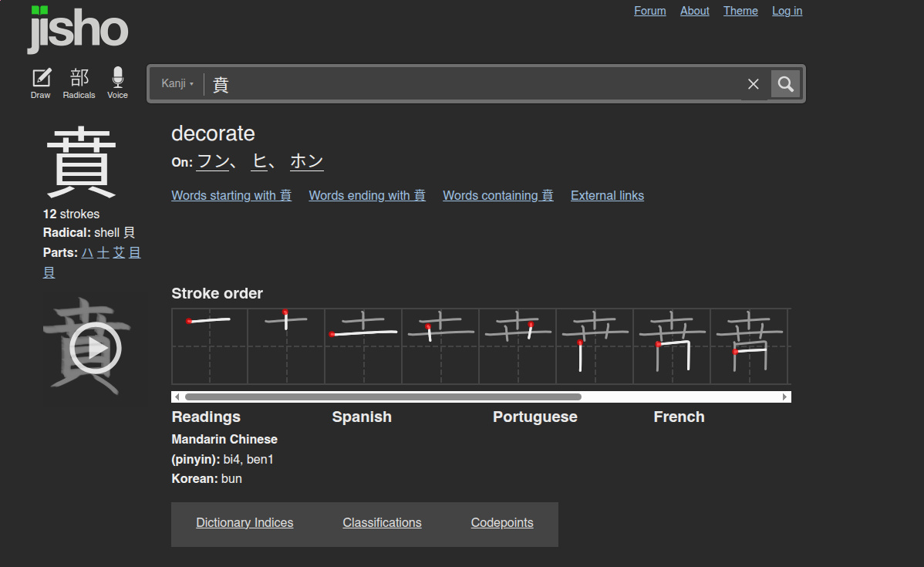This screenshot has width=924, height=567.
Task: Click the fifth stroke order diagram
Action: 518,346
